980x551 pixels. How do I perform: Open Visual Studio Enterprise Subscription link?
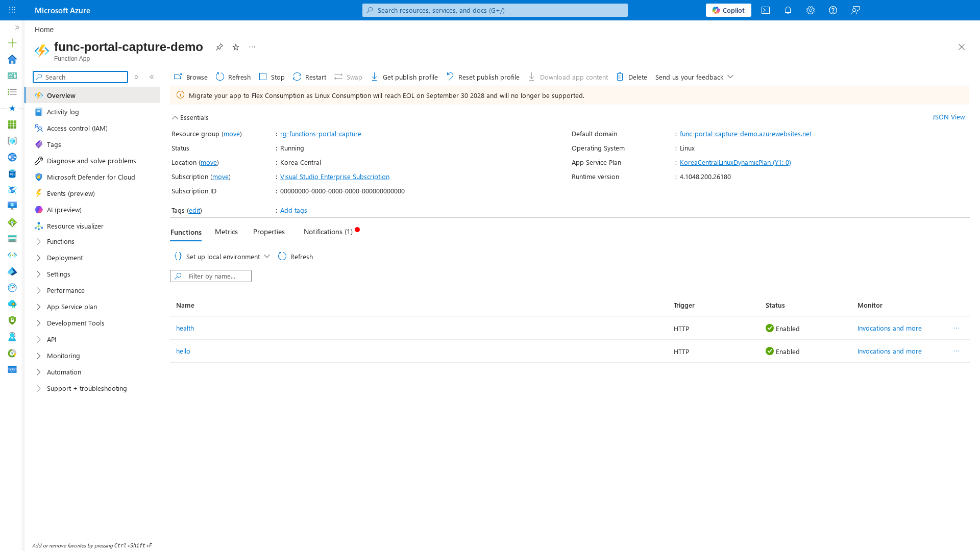point(334,177)
